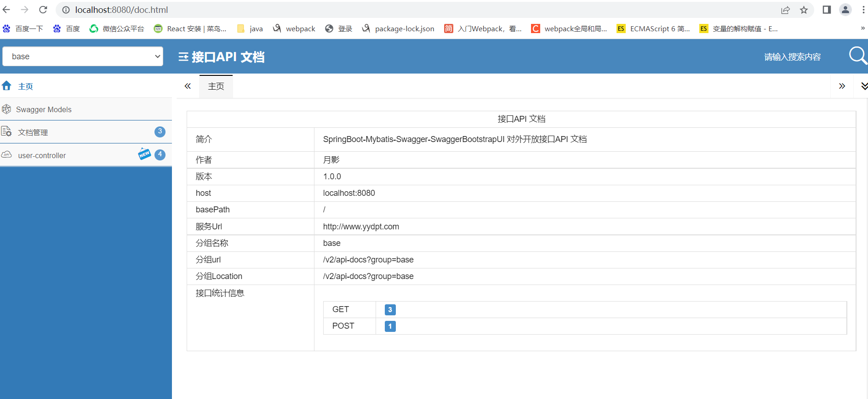Click the site info icon in address bar

pos(66,10)
